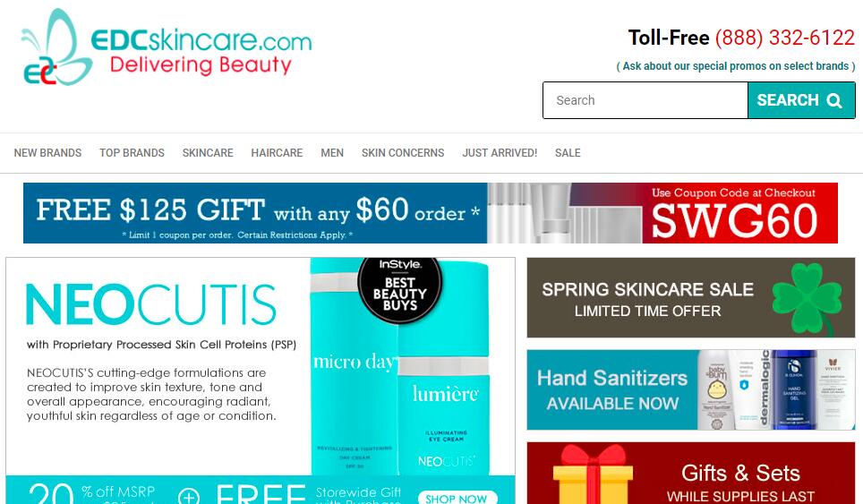
Task: Click the Neocutis micro day product image
Action: [355, 366]
